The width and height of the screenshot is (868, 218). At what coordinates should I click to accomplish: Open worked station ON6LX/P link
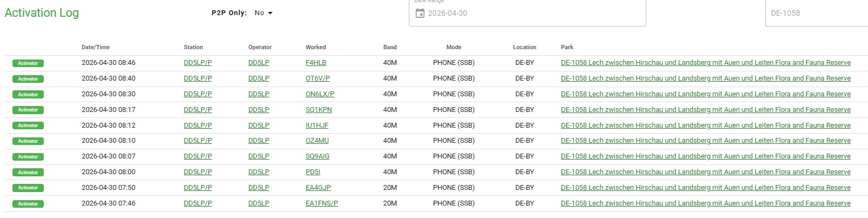320,94
